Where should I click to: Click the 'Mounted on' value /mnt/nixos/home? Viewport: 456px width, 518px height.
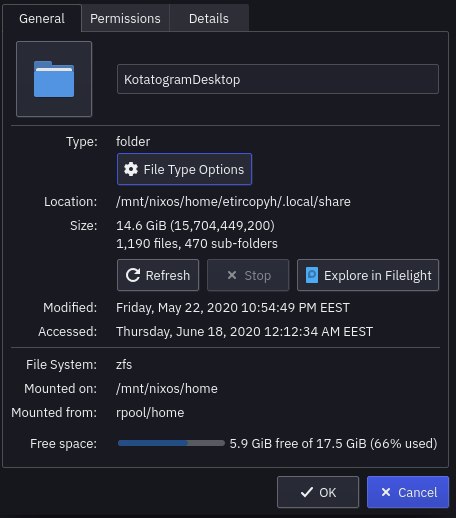167,389
